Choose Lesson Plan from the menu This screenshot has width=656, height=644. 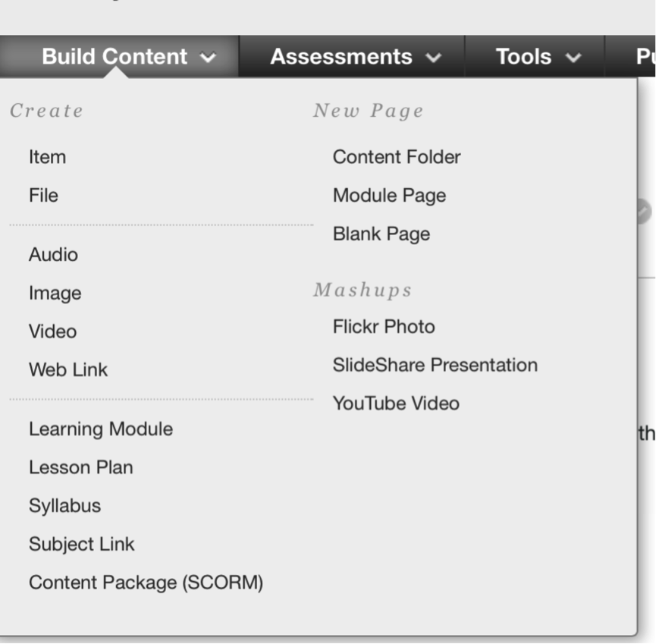[80, 467]
